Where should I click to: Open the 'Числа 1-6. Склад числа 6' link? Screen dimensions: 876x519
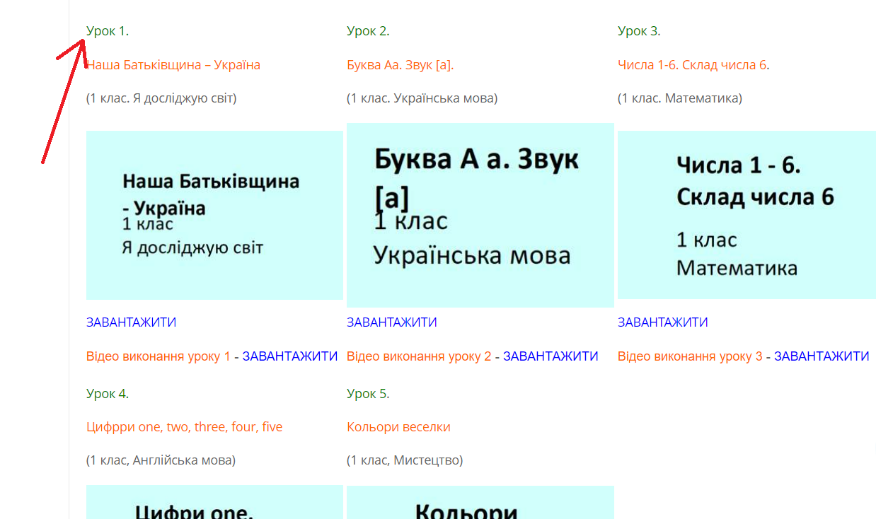pos(693,65)
